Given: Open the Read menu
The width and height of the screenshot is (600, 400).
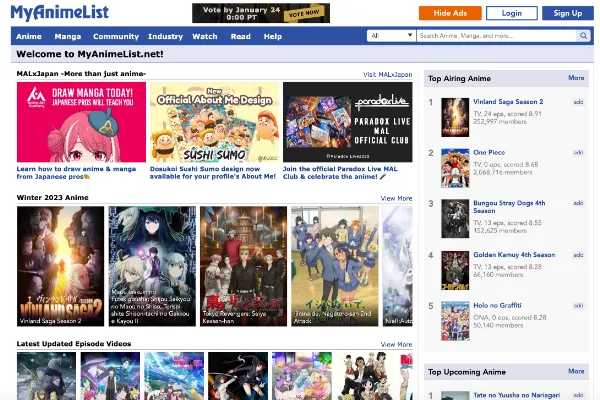Looking at the screenshot, I should pos(240,36).
